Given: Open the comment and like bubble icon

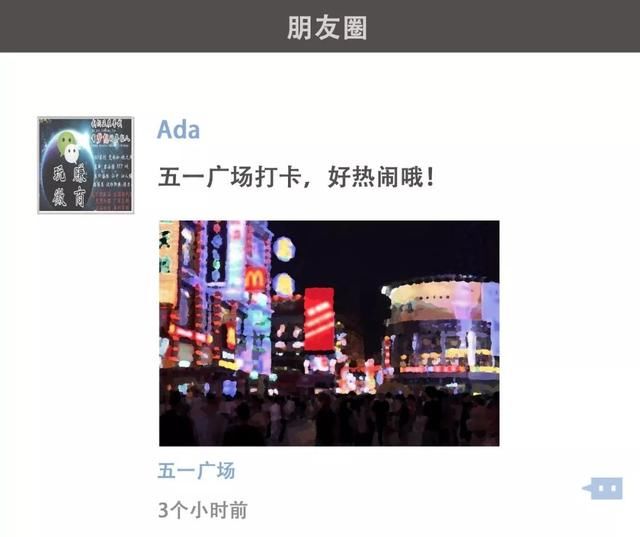Looking at the screenshot, I should point(603,488).
